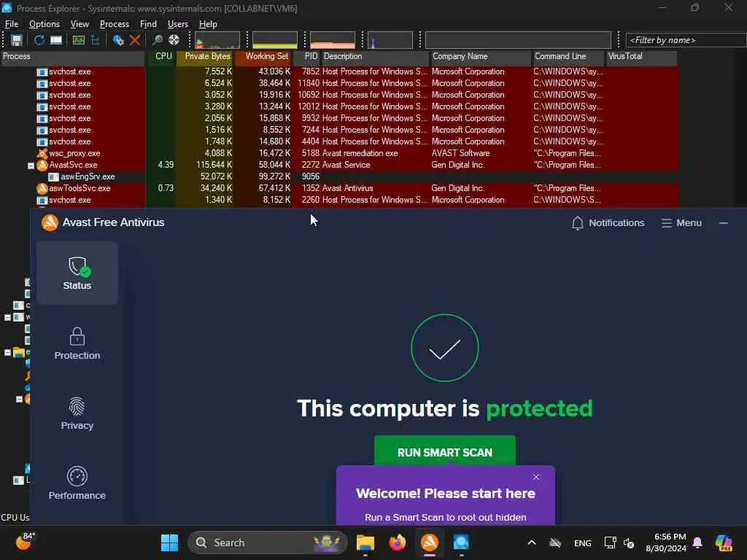Open Process menu
The image size is (747, 560).
(115, 24)
